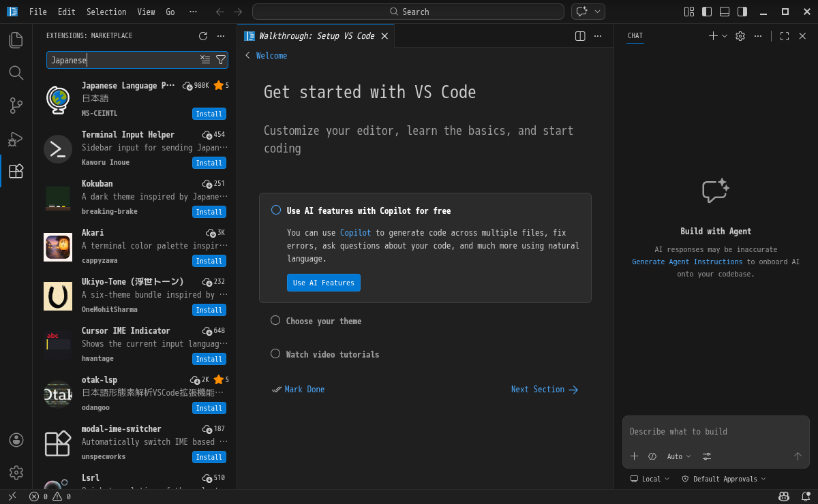Open the Run and Debug view
This screenshot has width=818, height=504.
[16, 139]
